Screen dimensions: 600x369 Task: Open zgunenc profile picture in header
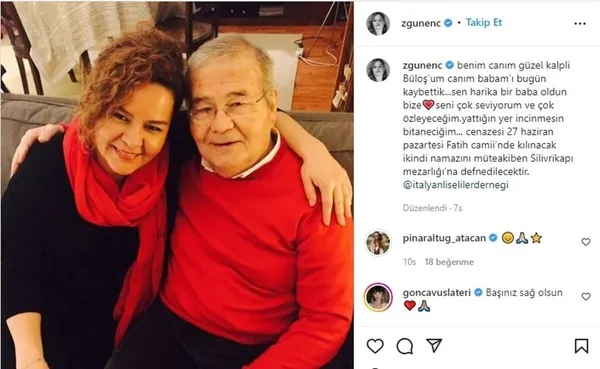click(x=378, y=23)
